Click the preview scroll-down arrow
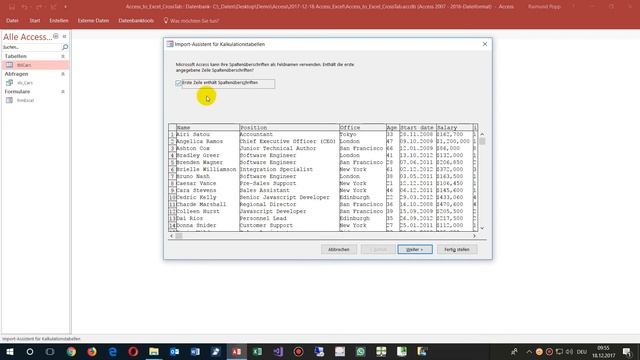 [x=482, y=228]
